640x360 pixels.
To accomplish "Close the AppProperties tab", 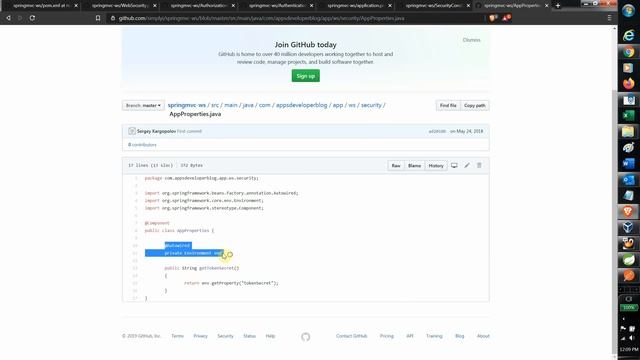I will click(547, 6).
